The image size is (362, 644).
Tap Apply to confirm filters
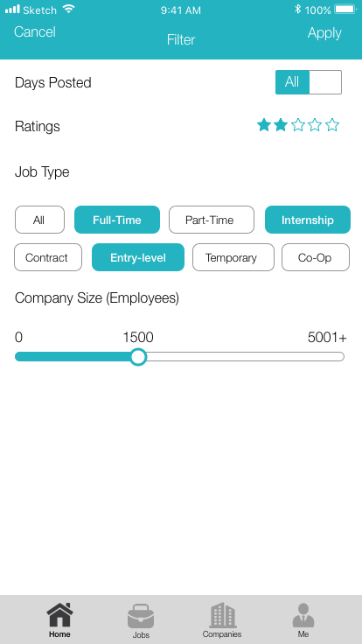pos(324,33)
